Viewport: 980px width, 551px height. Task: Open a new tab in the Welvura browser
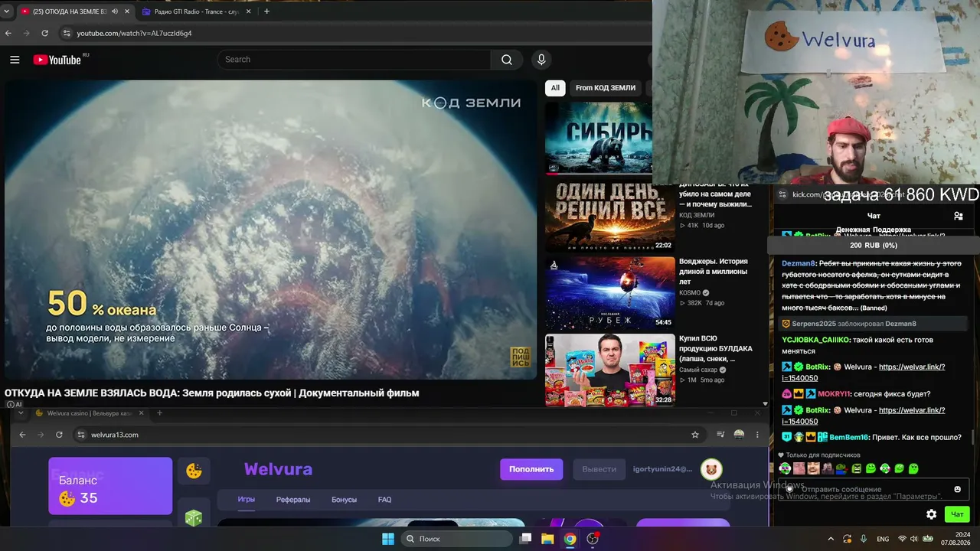[x=159, y=413]
